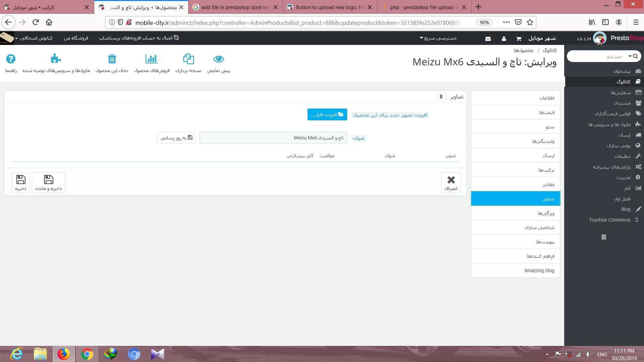Click the user profile icon in the header
The height and width of the screenshot is (362, 644).
[504, 39]
